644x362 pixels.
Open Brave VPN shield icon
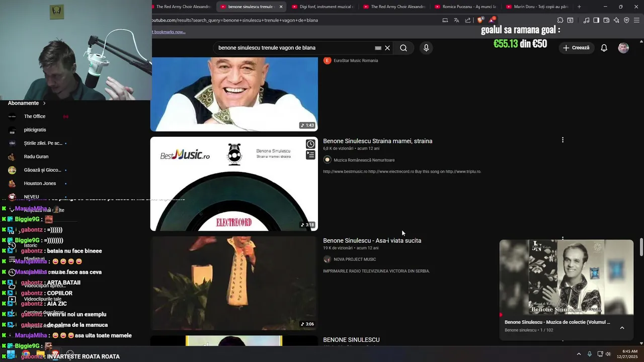pos(626,20)
